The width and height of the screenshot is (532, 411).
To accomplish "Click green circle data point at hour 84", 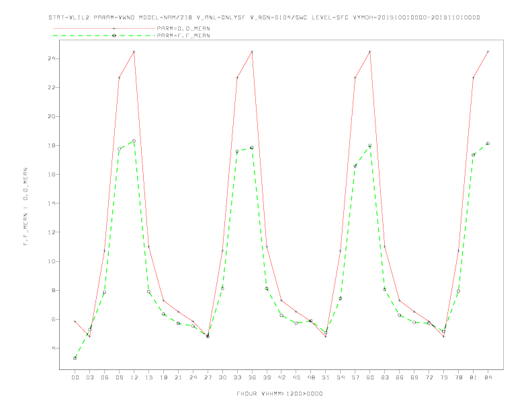I will click(x=488, y=144).
